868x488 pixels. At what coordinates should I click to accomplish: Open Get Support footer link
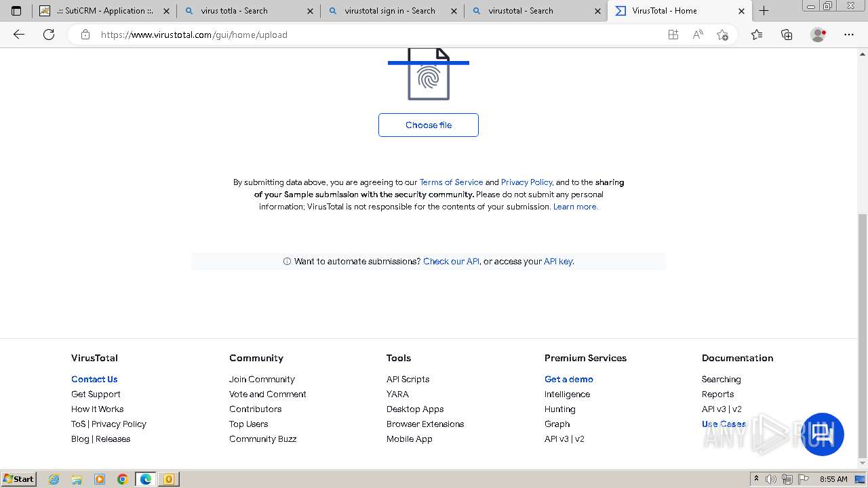point(96,394)
